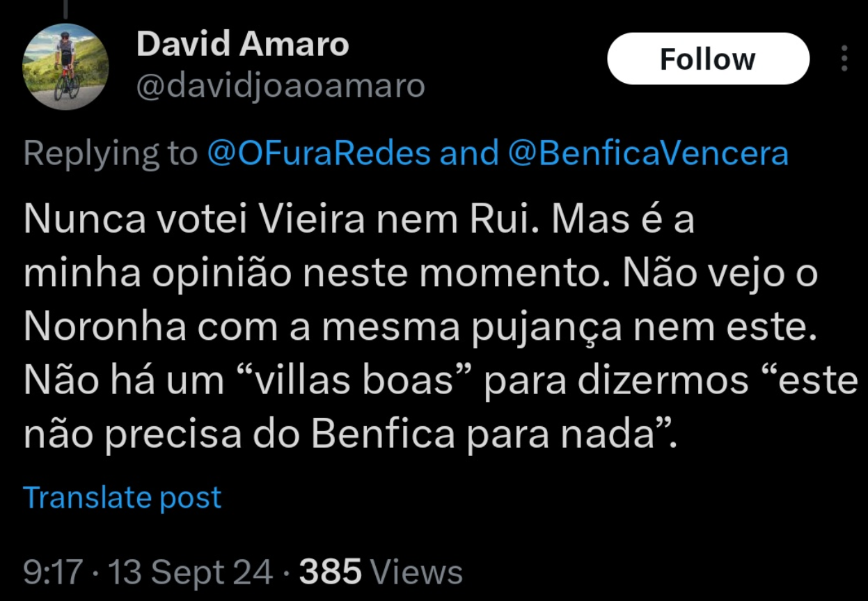Click the word Noronha in the post
The height and width of the screenshot is (601, 868).
point(105,327)
